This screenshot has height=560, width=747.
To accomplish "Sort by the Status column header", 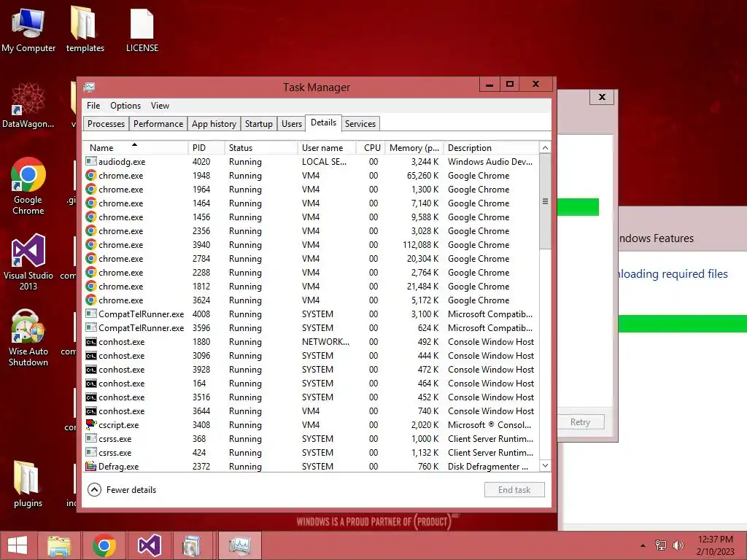I will point(261,147).
